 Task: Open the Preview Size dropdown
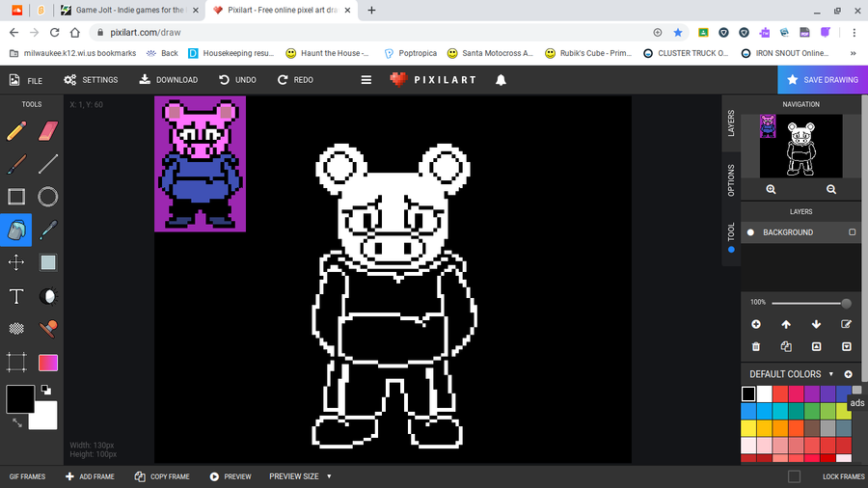tap(300, 476)
